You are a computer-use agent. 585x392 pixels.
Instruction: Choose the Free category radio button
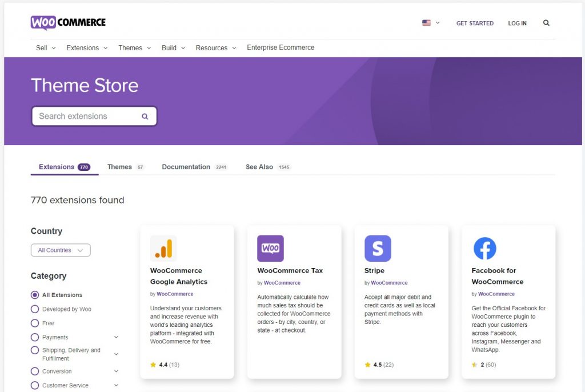click(35, 323)
